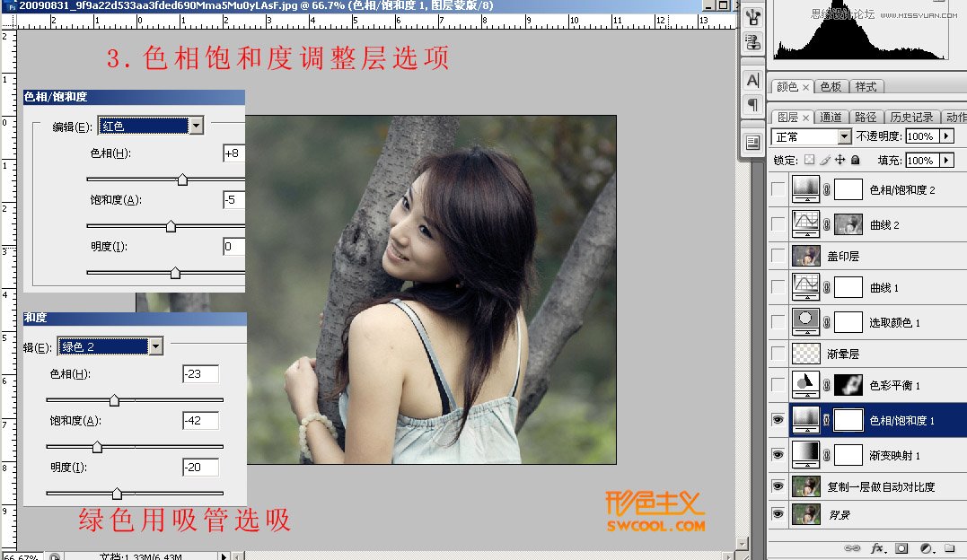Click the link layers chain icon

click(x=851, y=547)
